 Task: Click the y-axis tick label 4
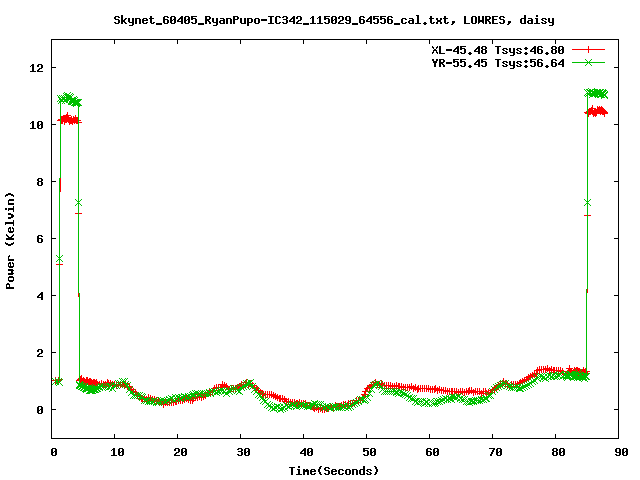40,296
